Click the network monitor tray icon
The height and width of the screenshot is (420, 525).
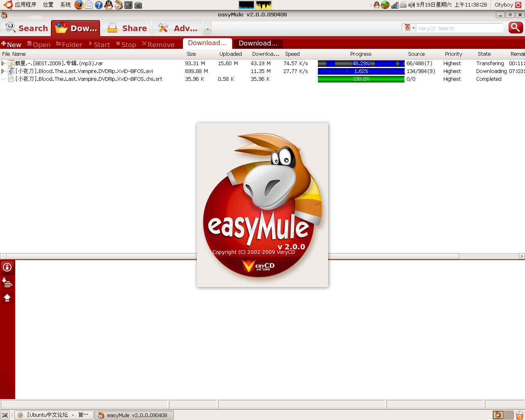[395, 5]
